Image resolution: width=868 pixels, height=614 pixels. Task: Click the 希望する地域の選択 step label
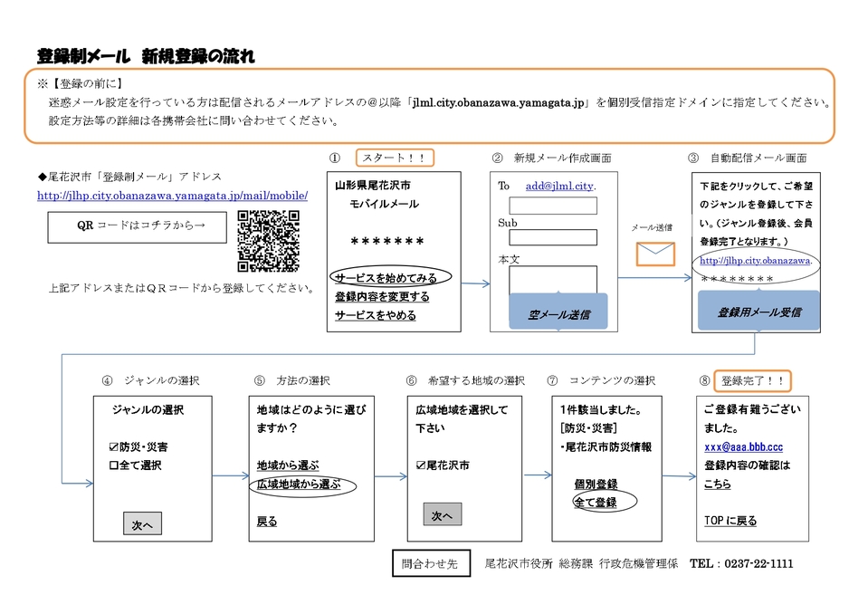[x=476, y=380]
